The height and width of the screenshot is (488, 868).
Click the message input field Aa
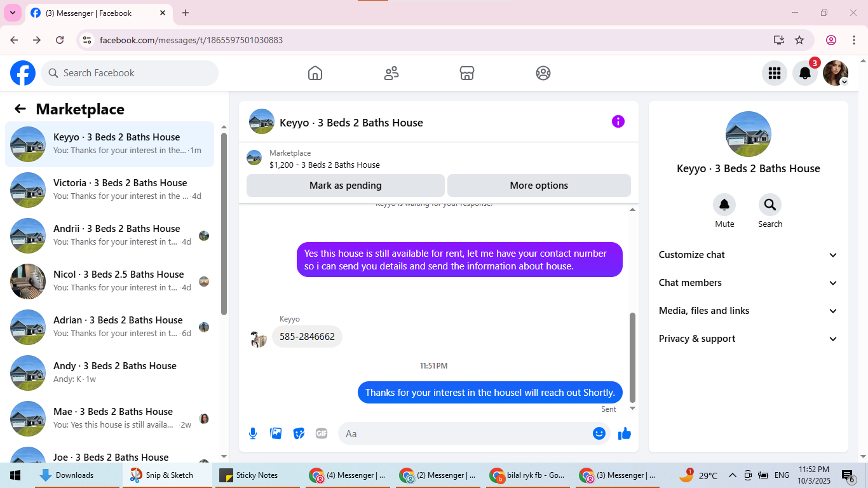point(464,433)
